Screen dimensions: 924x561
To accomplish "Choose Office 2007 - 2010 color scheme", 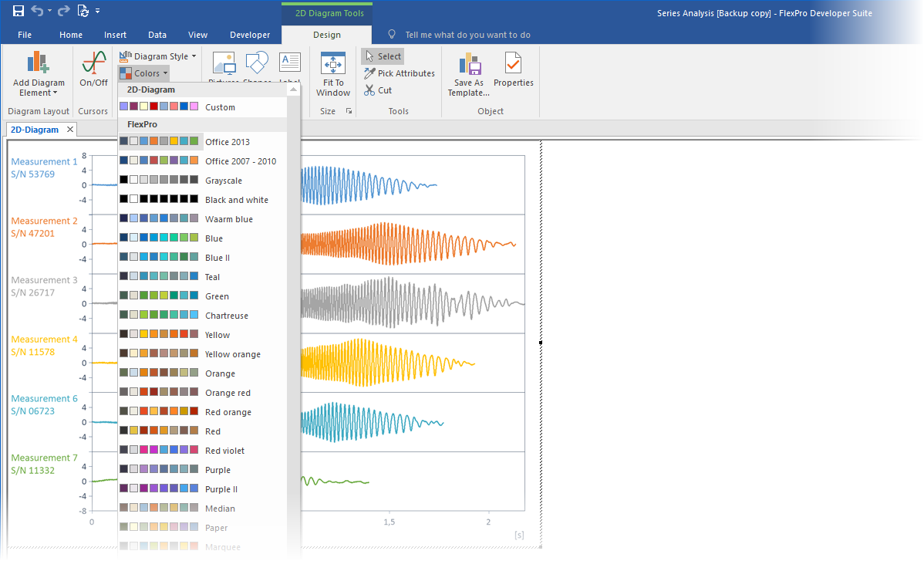I will click(x=203, y=161).
